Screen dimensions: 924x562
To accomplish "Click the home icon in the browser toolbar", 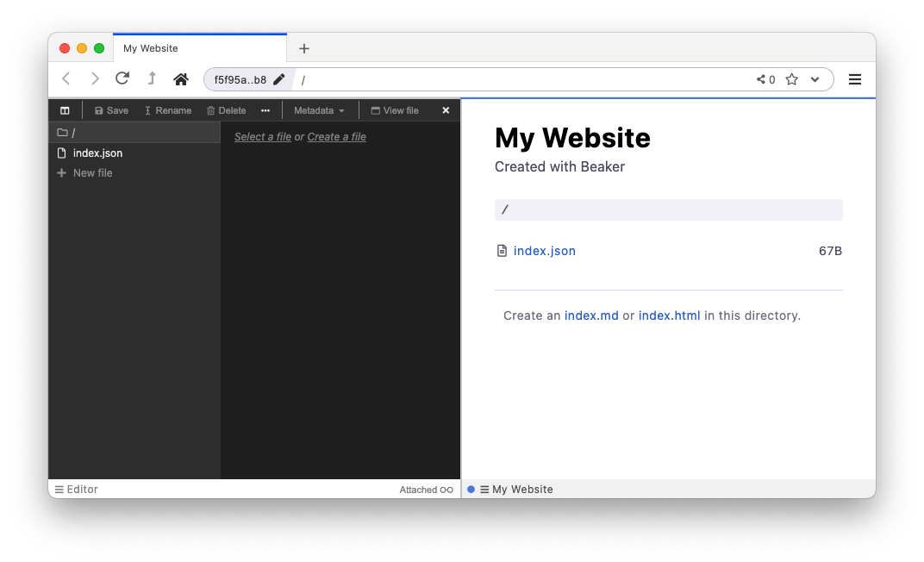I will pyautogui.click(x=180, y=78).
